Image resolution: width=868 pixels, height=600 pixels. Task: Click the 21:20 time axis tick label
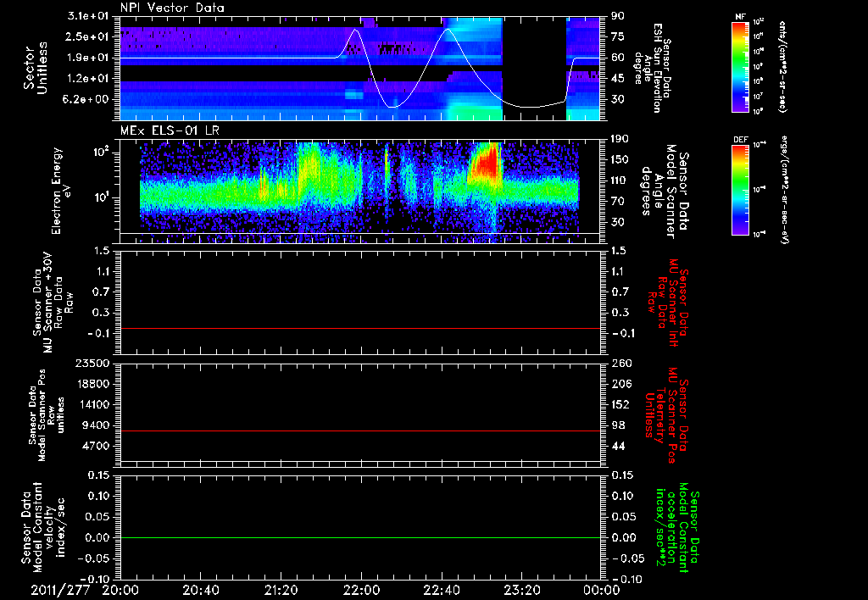tap(281, 590)
